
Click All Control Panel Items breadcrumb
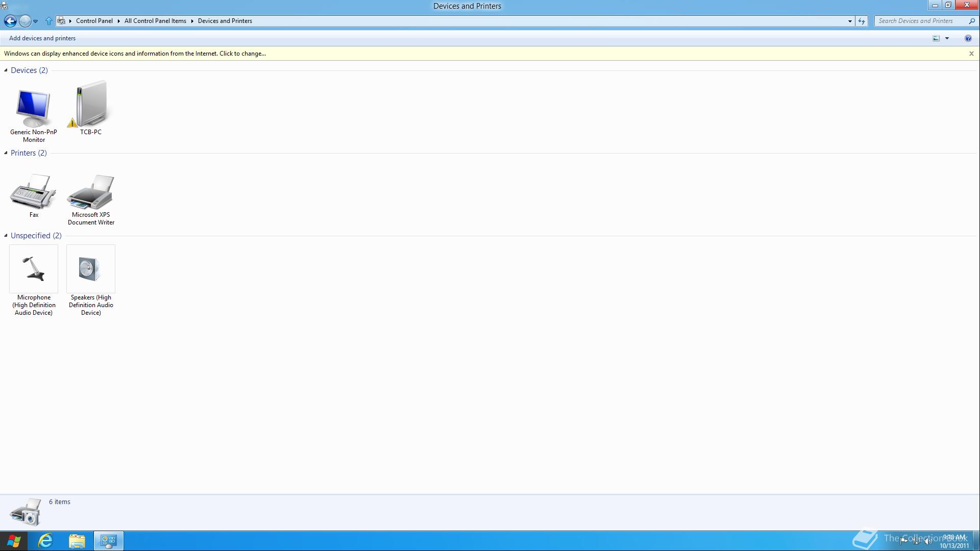point(155,21)
